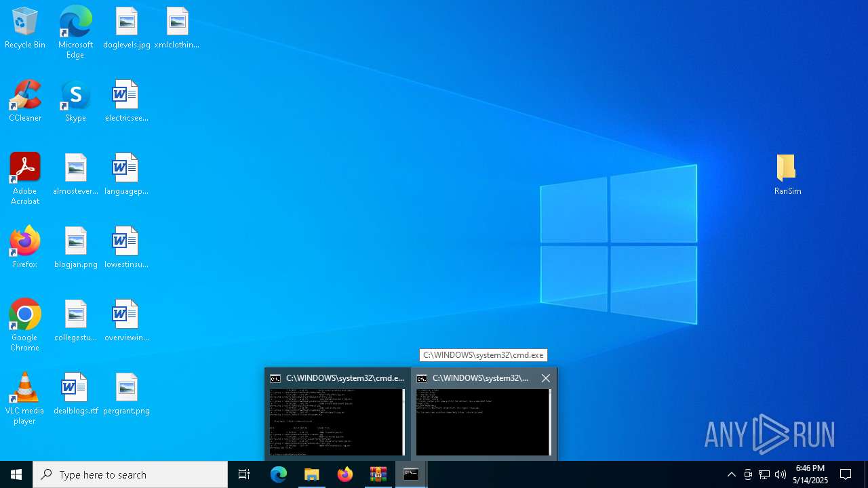
Task: Open File Explorer from taskbar
Action: pyautogui.click(x=312, y=474)
